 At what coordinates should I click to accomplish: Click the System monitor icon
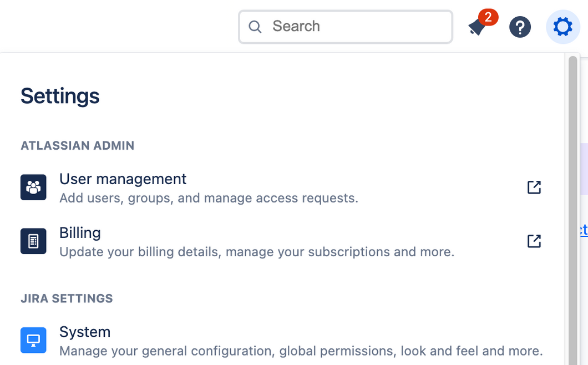coord(33,340)
